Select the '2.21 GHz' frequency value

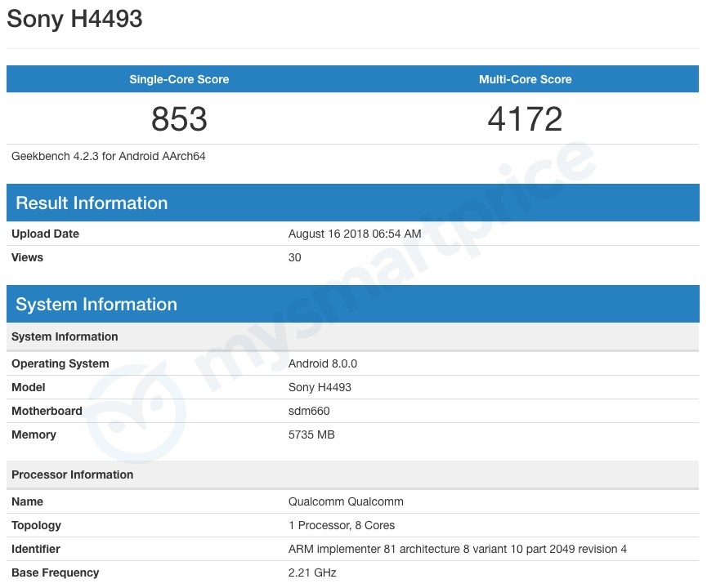[x=312, y=573]
